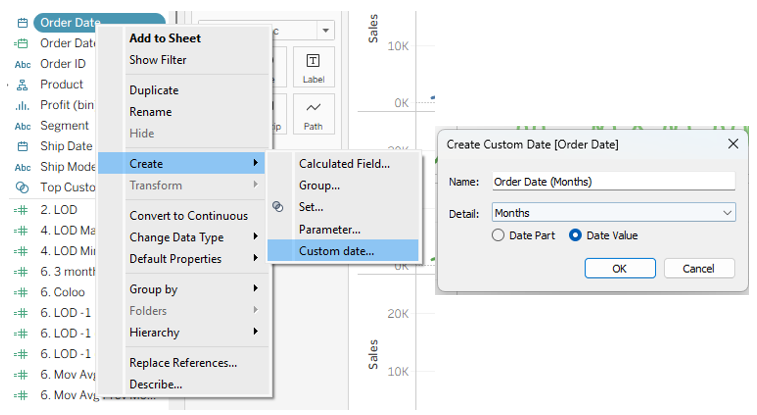
Task: Choose Set... from Create submenu
Action: click(311, 207)
